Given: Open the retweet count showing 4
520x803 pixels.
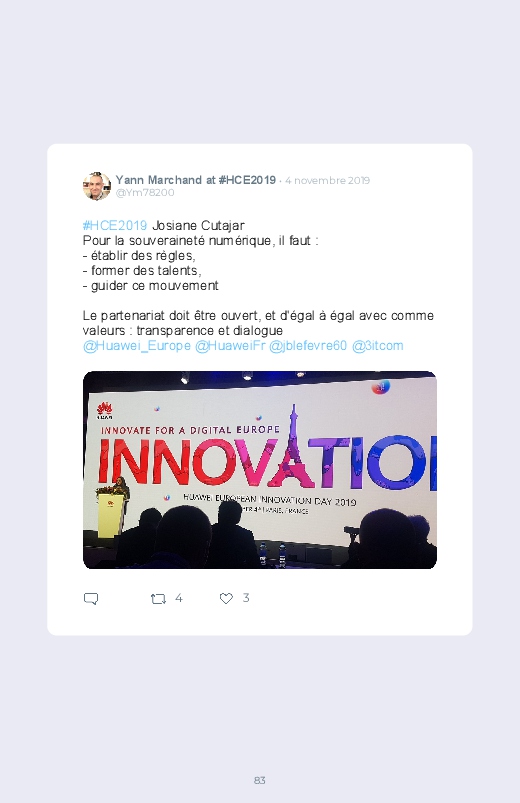Looking at the screenshot, I should click(179, 598).
